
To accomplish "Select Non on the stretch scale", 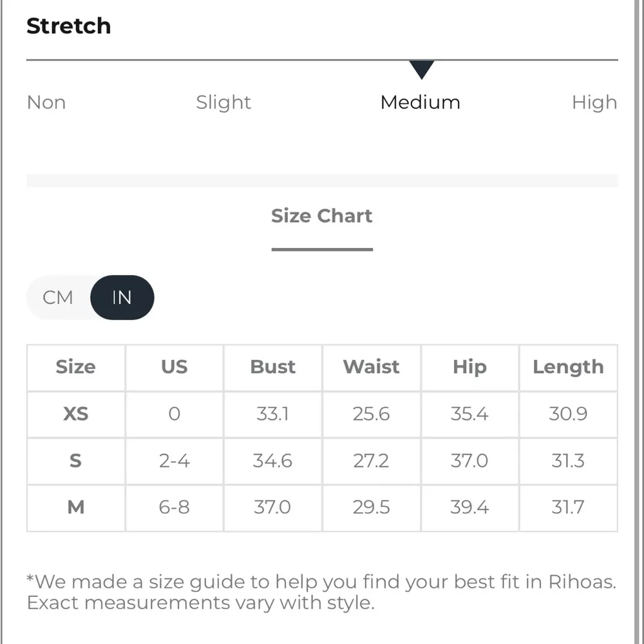I will [x=46, y=102].
